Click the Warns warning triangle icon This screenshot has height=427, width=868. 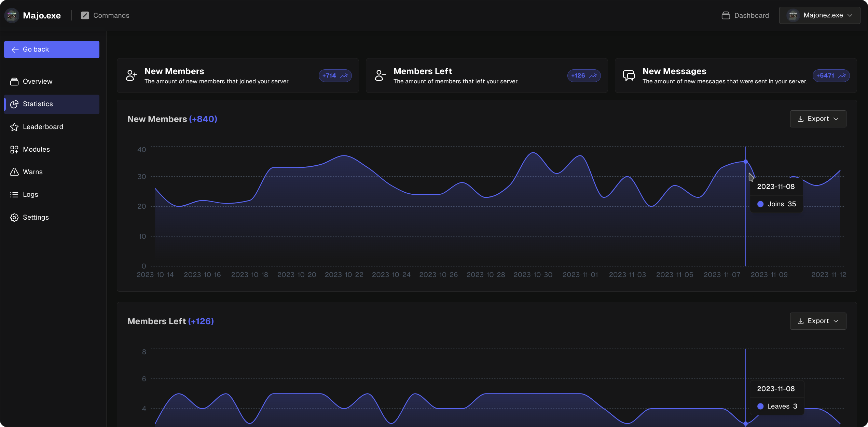coord(14,172)
